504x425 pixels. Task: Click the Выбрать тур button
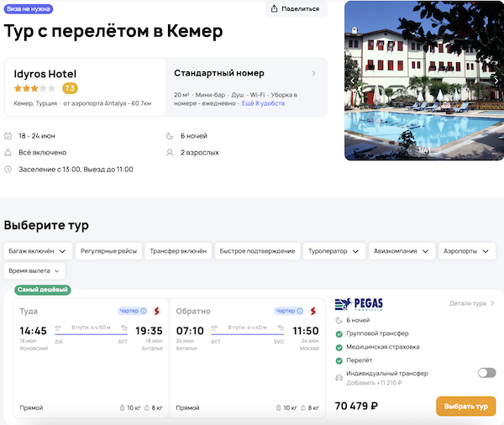click(465, 407)
